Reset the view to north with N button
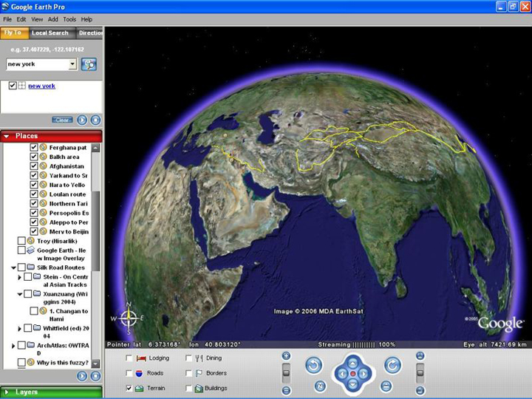Image resolution: width=532 pixels, height=399 pixels. click(320, 386)
